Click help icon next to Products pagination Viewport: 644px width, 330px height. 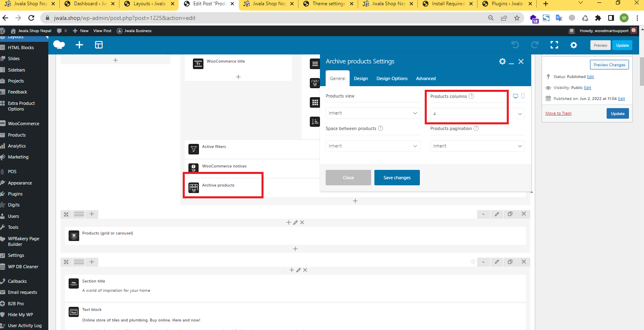click(476, 128)
